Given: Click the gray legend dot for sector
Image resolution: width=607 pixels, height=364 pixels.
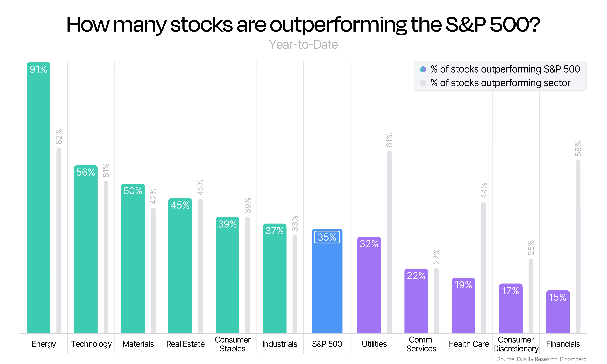Looking at the screenshot, I should (423, 83).
